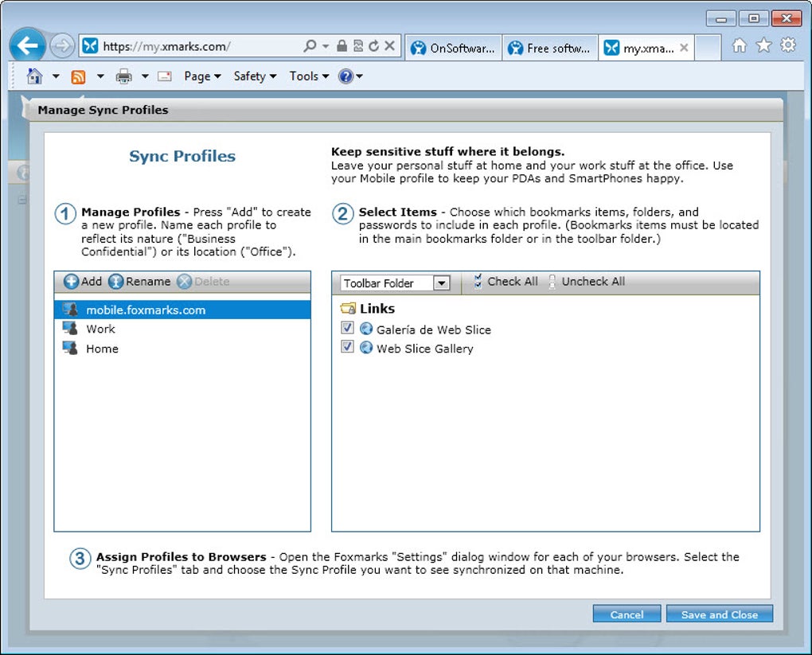Select the Home profile

(182, 349)
